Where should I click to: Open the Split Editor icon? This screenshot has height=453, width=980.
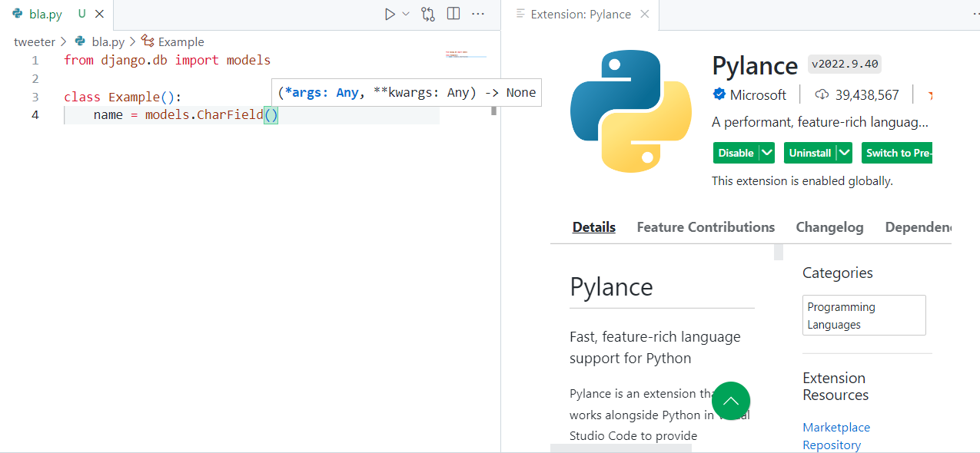453,13
